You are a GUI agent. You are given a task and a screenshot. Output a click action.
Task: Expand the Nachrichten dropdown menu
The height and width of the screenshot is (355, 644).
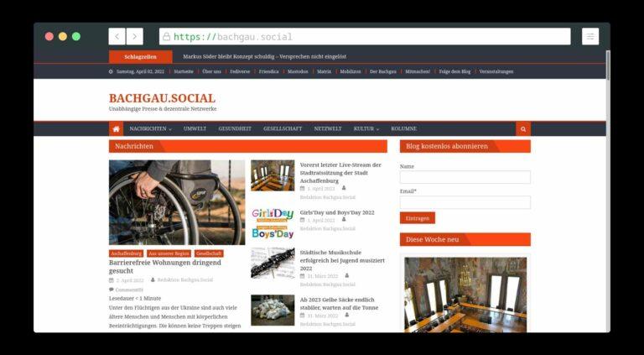(150, 128)
